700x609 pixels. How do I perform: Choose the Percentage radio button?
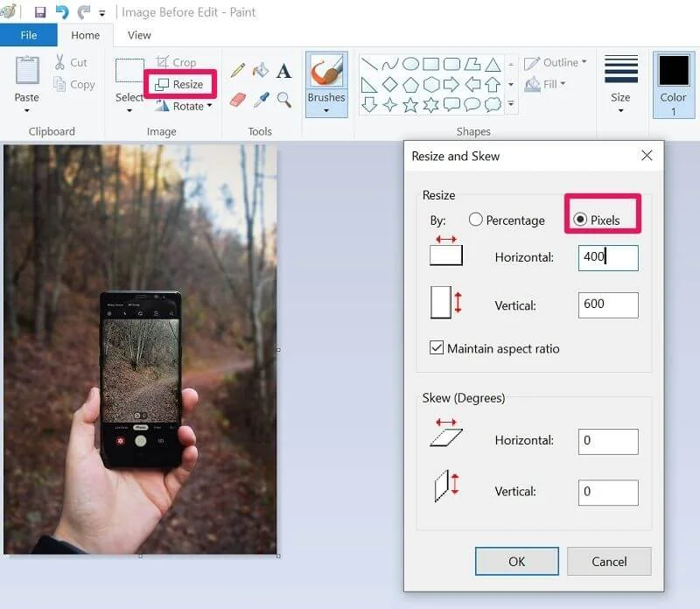coord(475,220)
